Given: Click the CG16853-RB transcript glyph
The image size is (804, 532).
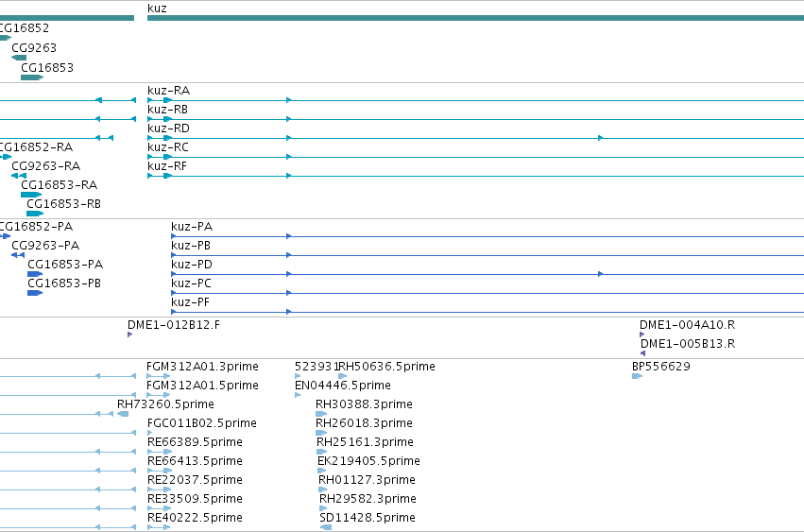Looking at the screenshot, I should click(35, 214).
